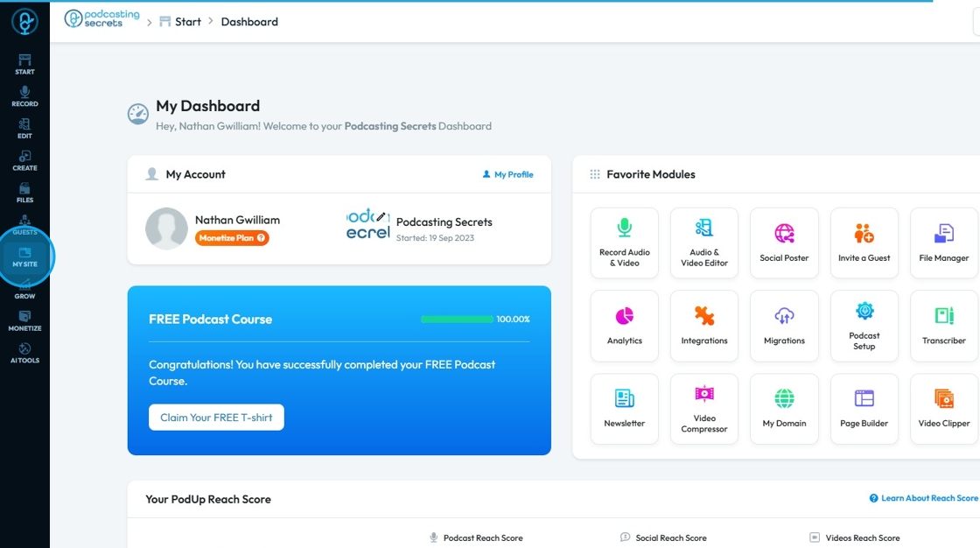This screenshot has height=548, width=980.
Task: Open the My Domain globe module
Action: (784, 409)
